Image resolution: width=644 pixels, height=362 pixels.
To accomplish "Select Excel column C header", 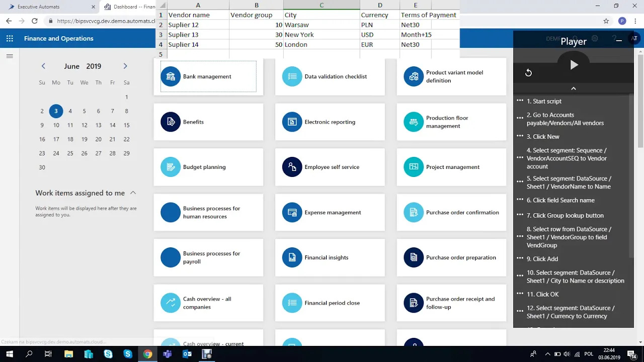I will pos(321,5).
